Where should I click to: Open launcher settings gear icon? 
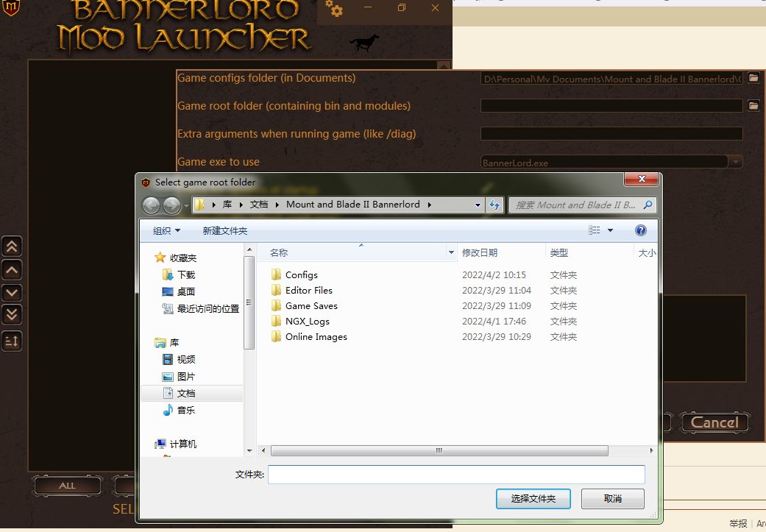coord(334,9)
